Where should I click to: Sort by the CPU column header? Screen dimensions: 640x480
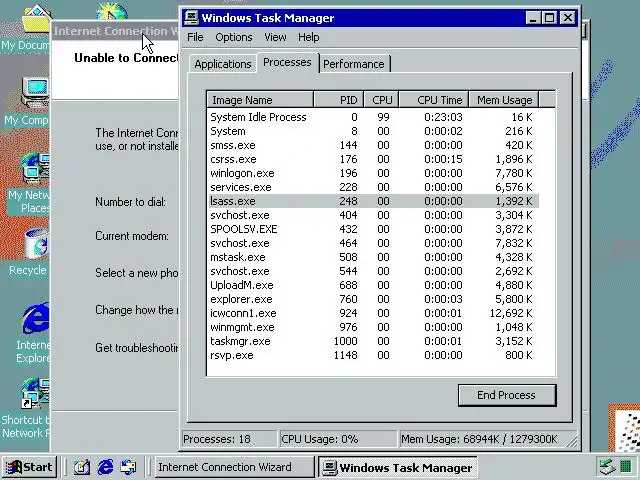click(x=381, y=100)
